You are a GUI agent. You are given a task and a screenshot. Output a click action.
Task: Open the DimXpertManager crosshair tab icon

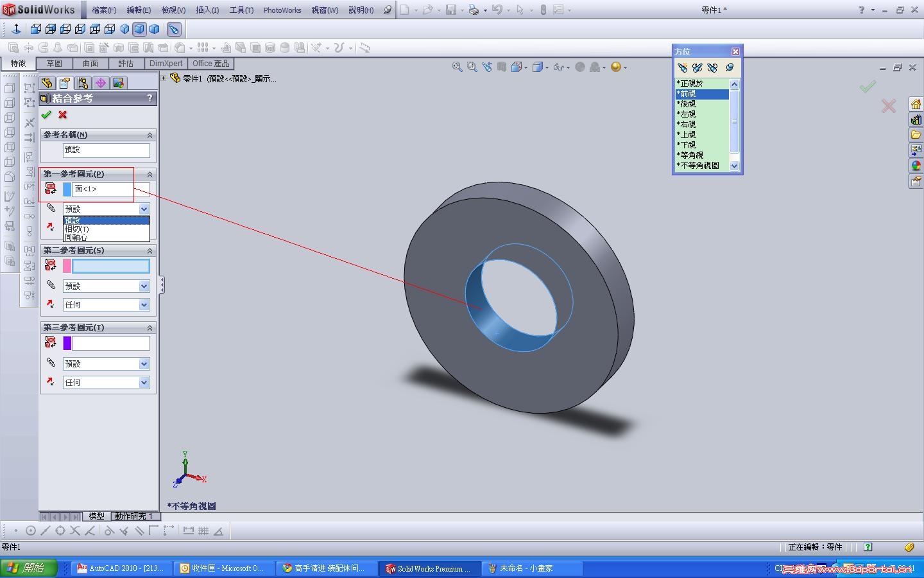101,83
